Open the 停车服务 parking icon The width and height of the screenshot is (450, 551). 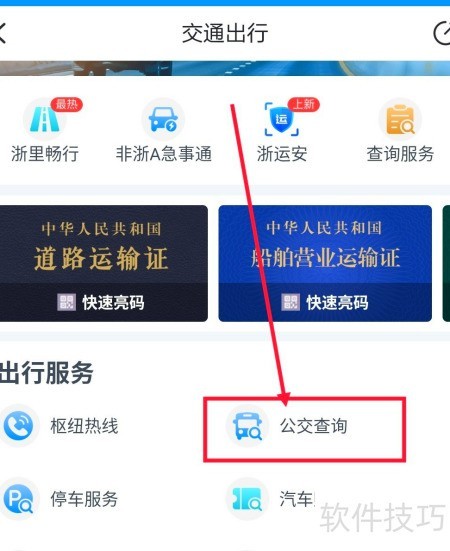[x=18, y=499]
